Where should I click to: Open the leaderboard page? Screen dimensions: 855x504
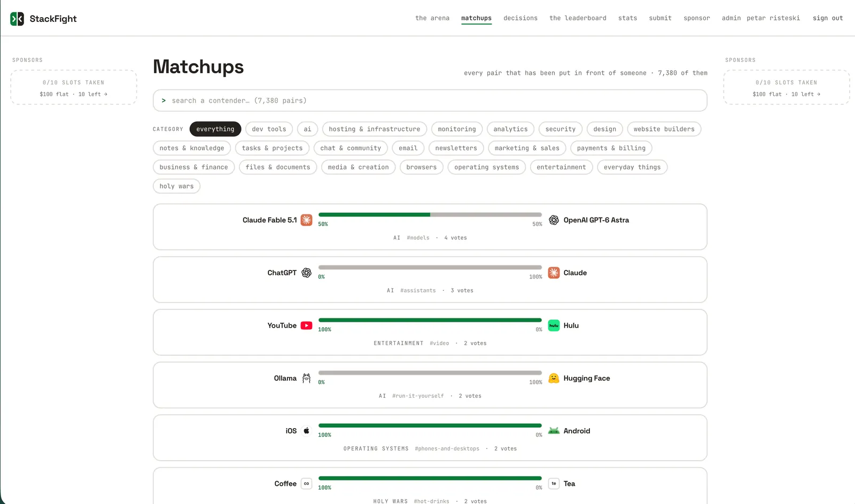point(578,18)
